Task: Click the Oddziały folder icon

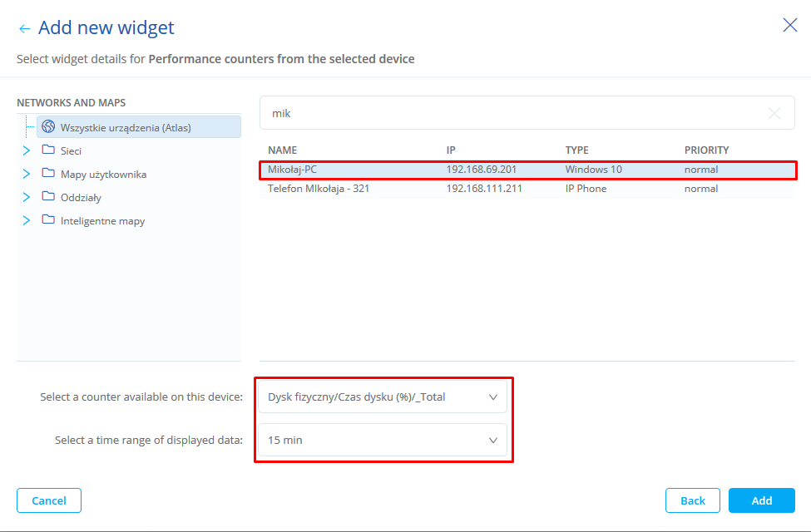Action: [48, 197]
